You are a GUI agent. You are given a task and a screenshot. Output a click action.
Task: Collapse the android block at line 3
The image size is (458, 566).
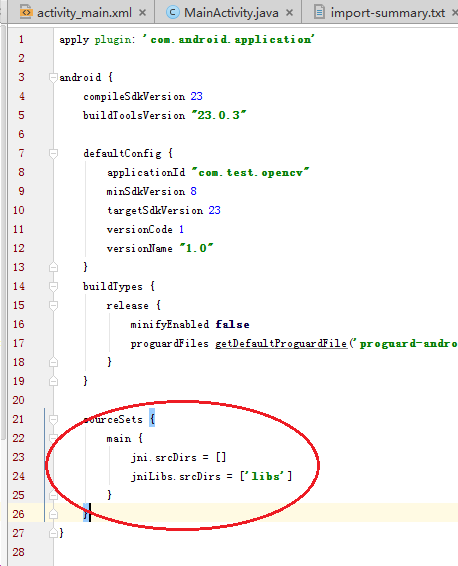53,77
